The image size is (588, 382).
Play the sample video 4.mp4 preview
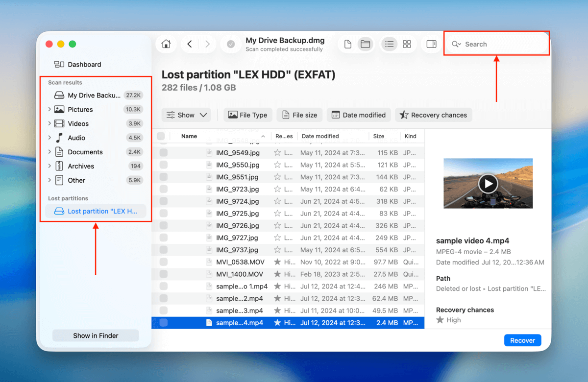pyautogui.click(x=488, y=184)
